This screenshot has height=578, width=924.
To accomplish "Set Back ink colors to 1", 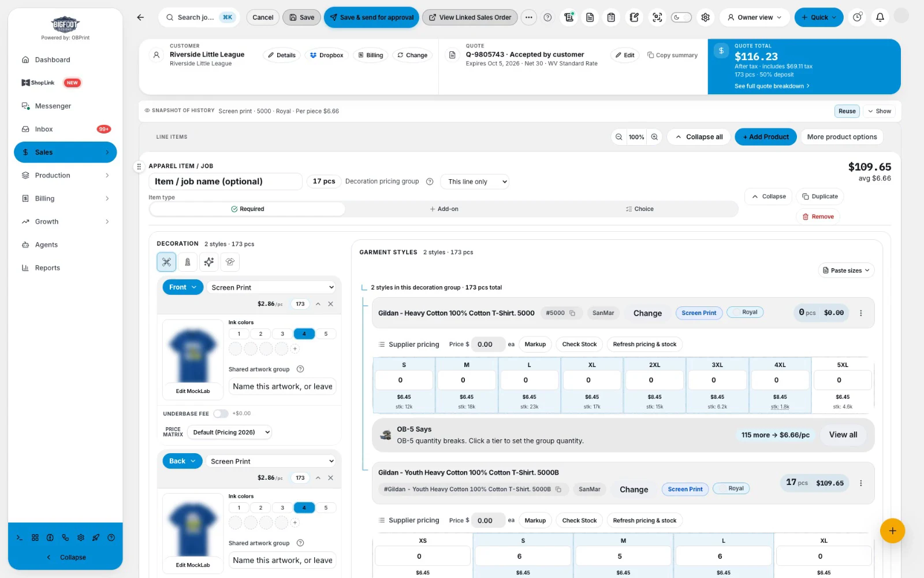I will [x=239, y=507].
